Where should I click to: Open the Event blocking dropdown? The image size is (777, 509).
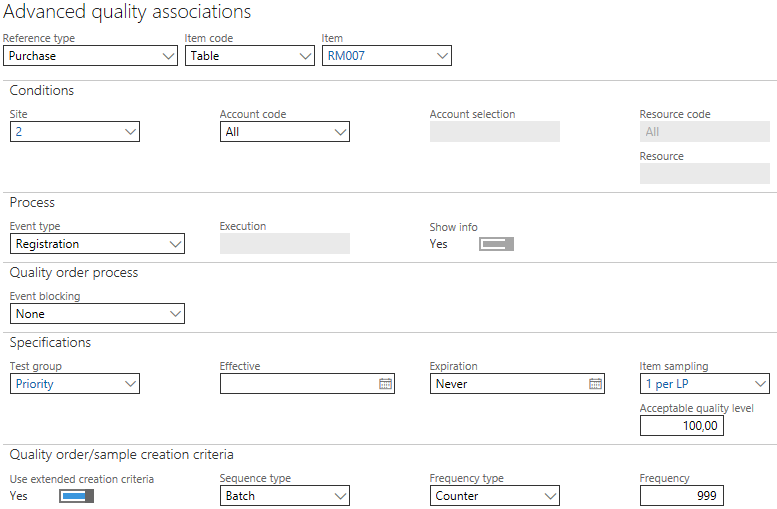pyautogui.click(x=176, y=314)
